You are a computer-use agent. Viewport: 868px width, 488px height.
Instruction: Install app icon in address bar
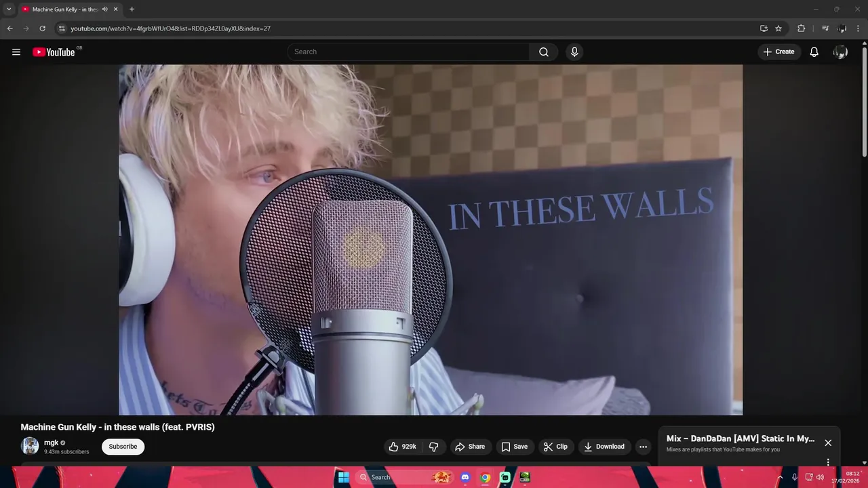764,28
